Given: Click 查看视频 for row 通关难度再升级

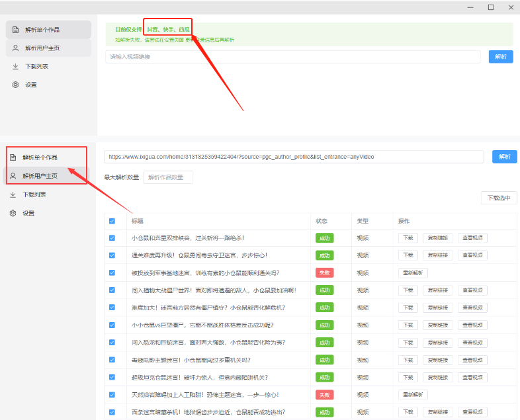Looking at the screenshot, I should click(472, 255).
